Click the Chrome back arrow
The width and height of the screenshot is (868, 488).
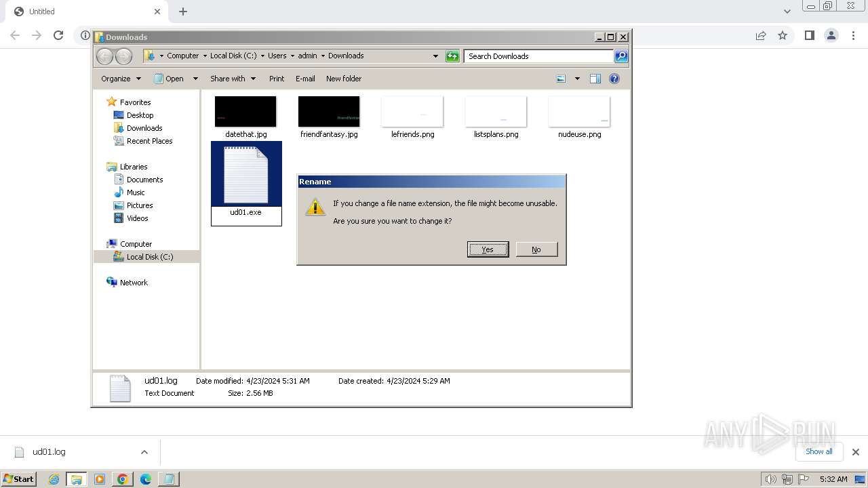point(15,35)
